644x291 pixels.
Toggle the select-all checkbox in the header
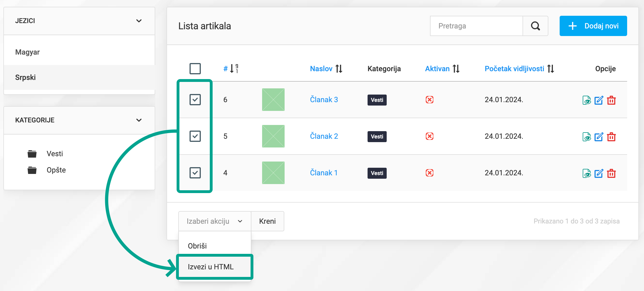(195, 68)
